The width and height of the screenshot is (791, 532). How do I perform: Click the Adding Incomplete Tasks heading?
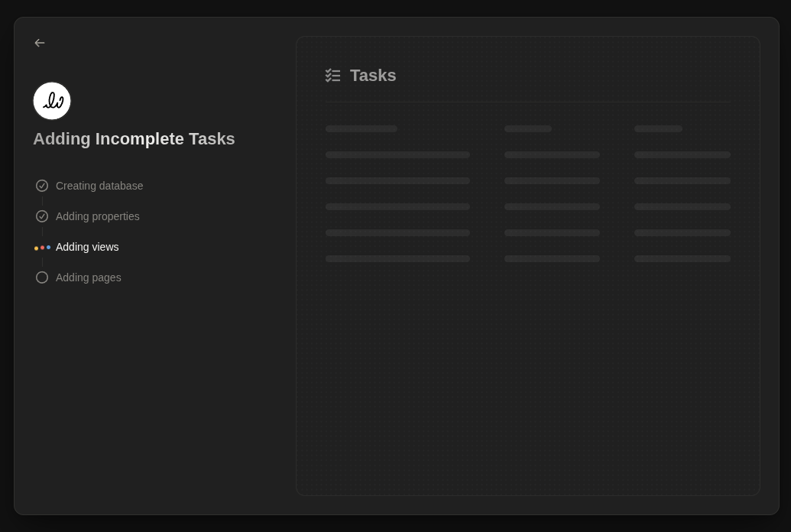(134, 138)
